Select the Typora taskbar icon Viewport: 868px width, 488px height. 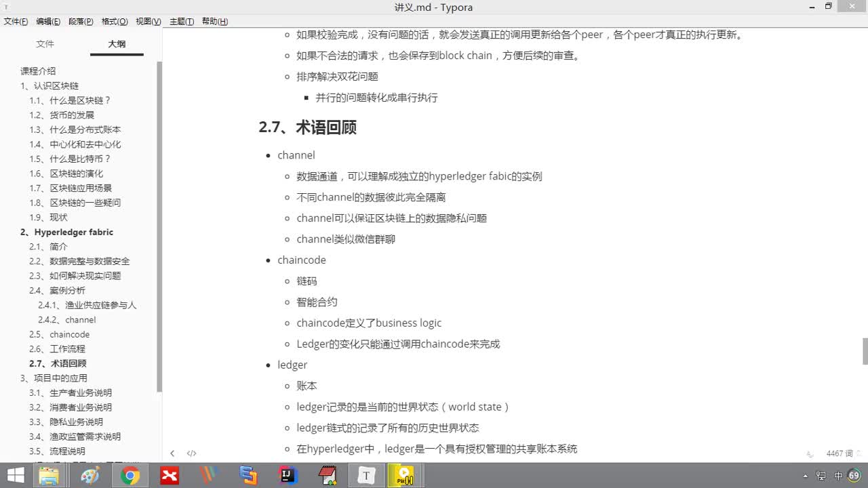click(x=366, y=476)
